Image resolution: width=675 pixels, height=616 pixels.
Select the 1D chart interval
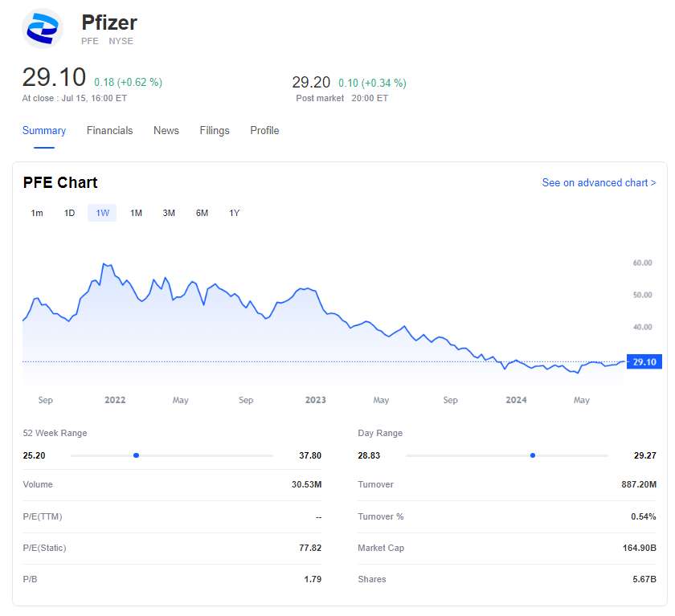70,213
